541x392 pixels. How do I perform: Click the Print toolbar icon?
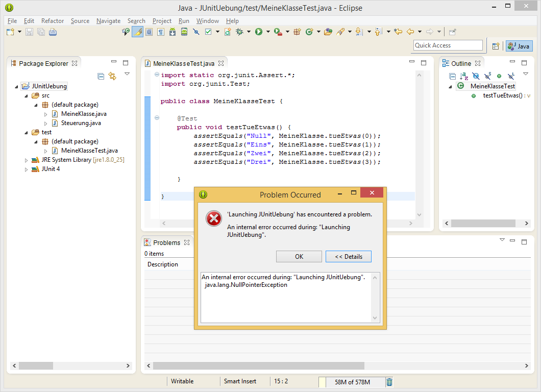[53, 32]
